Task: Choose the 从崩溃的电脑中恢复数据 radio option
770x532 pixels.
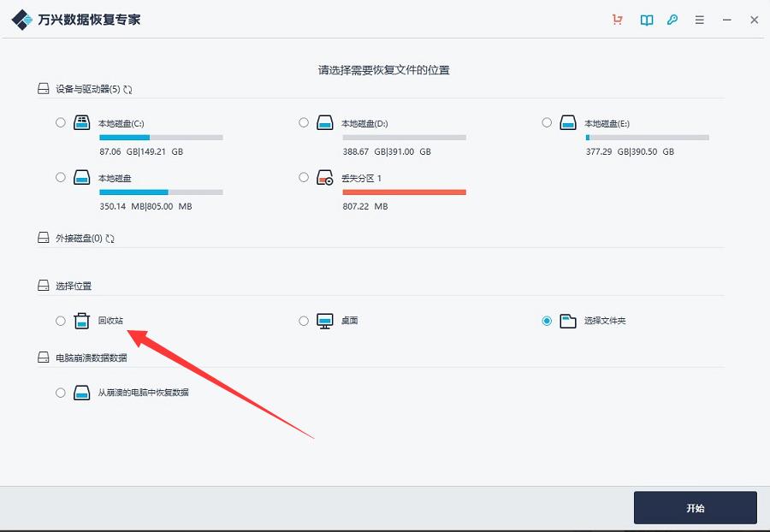Action: (60, 393)
